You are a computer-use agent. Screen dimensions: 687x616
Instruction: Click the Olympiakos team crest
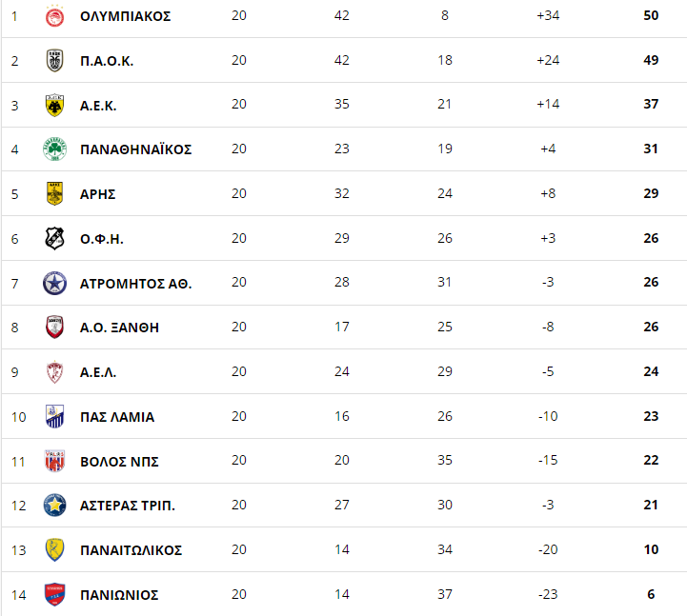coord(54,16)
